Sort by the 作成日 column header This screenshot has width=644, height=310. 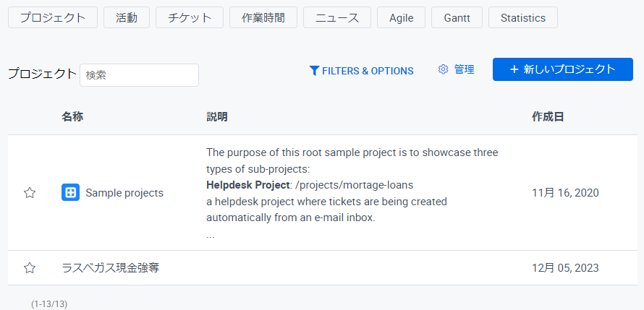[x=548, y=117]
